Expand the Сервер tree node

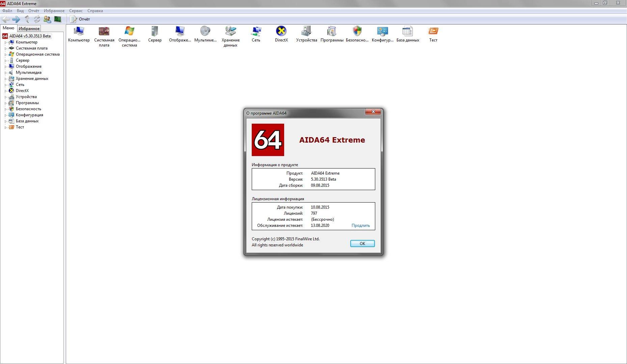[x=5, y=61]
